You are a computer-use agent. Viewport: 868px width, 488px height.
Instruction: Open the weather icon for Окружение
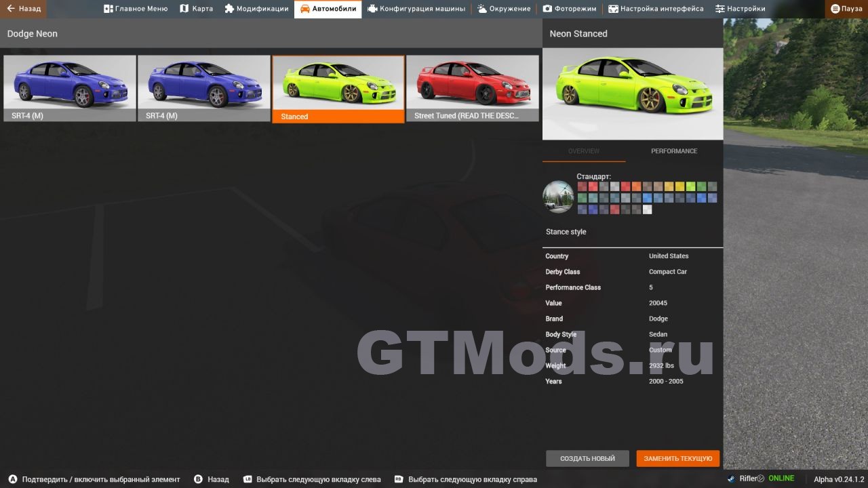click(x=482, y=9)
